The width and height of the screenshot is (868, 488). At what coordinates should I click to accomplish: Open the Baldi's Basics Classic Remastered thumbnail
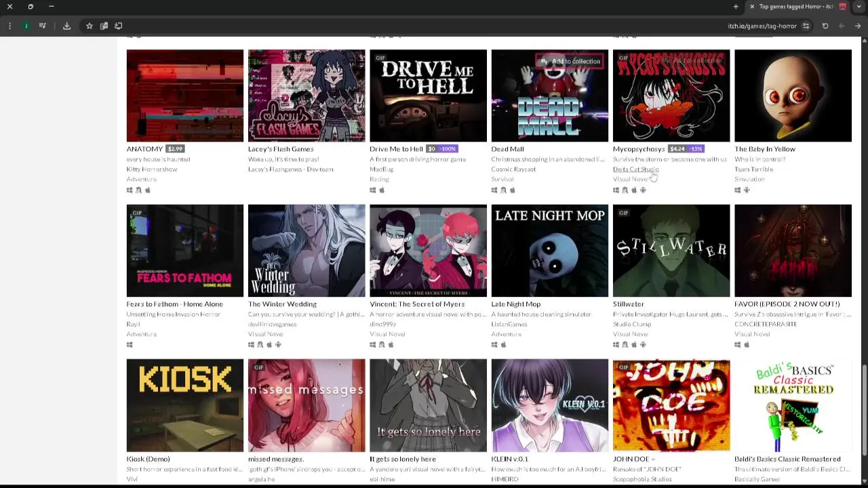[x=793, y=405]
